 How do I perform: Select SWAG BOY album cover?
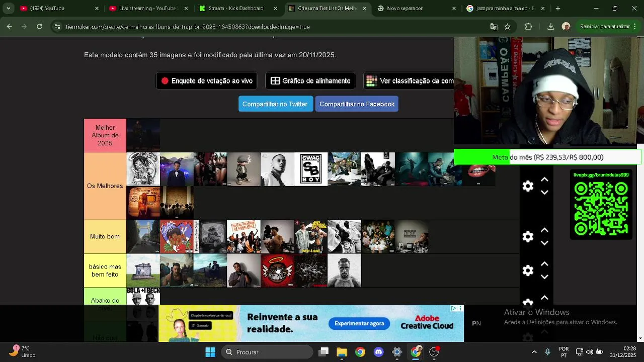pos(311,169)
